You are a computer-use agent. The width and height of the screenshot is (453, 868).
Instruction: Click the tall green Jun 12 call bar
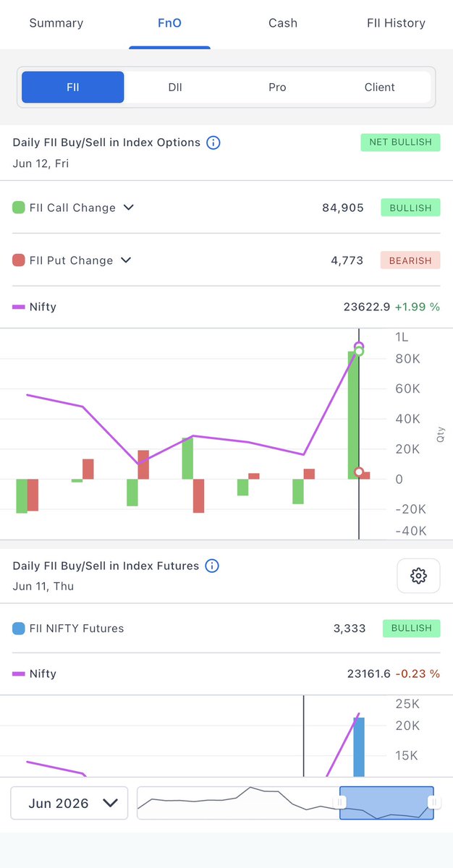pos(353,415)
